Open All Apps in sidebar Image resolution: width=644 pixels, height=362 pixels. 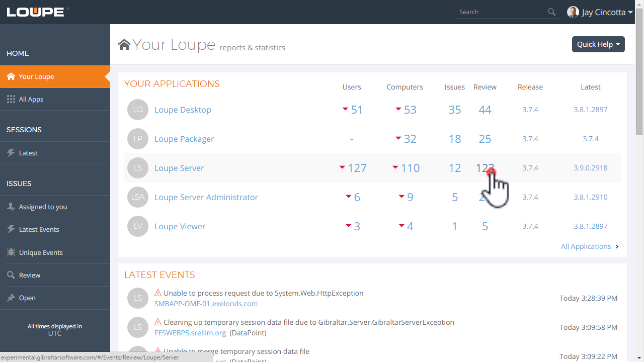(55, 99)
